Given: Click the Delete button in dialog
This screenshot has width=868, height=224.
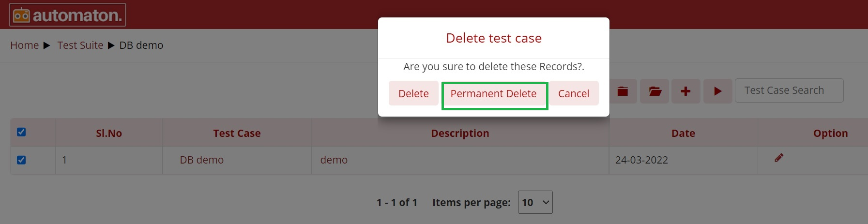Looking at the screenshot, I should tap(413, 93).
